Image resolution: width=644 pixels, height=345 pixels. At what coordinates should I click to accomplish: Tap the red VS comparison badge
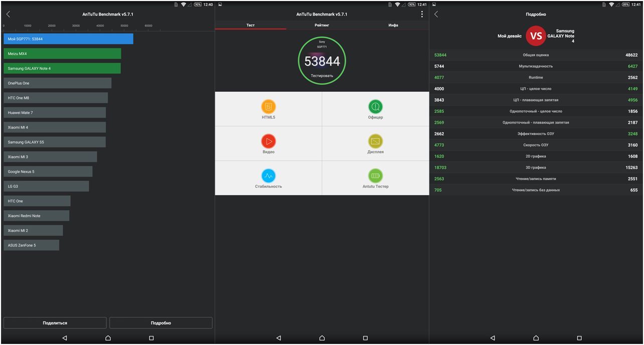(536, 36)
